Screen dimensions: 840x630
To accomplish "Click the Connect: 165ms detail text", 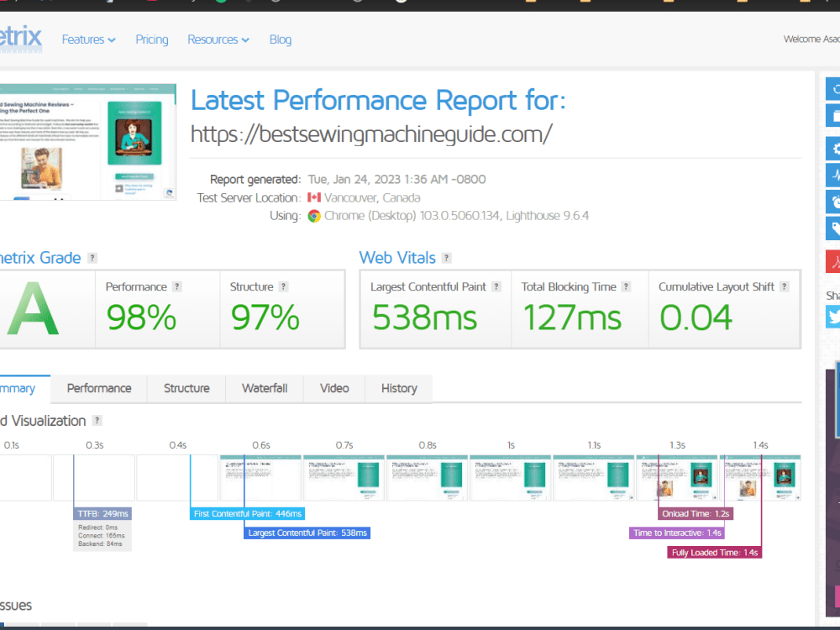I will pyautogui.click(x=102, y=536).
